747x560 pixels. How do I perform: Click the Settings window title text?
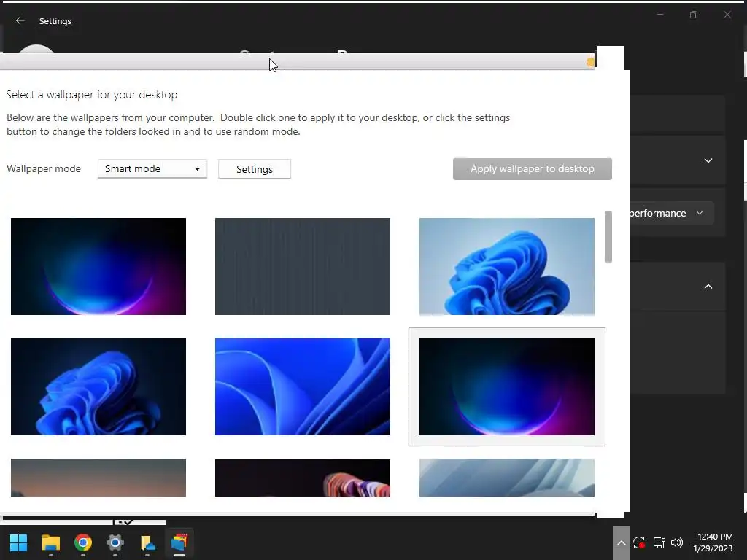pos(55,21)
